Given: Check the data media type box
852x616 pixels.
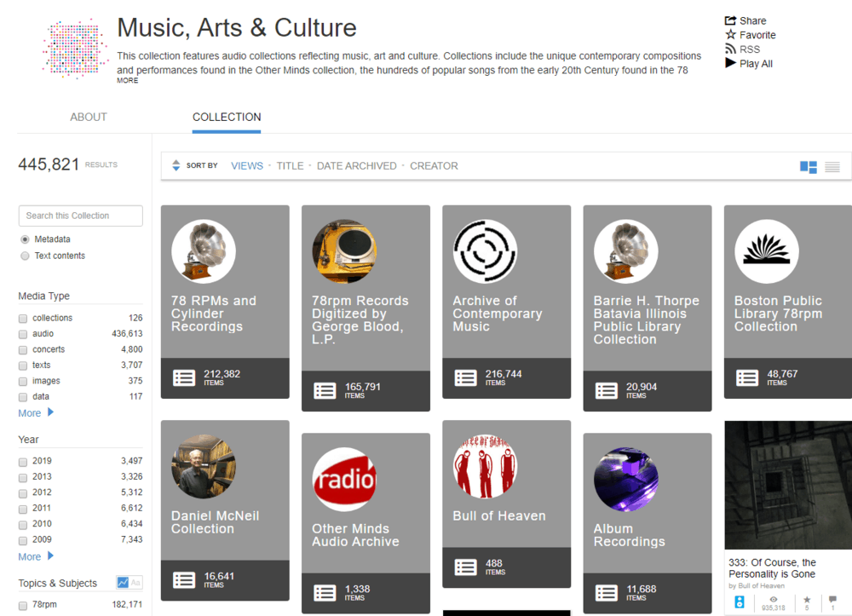Looking at the screenshot, I should click(x=23, y=397).
